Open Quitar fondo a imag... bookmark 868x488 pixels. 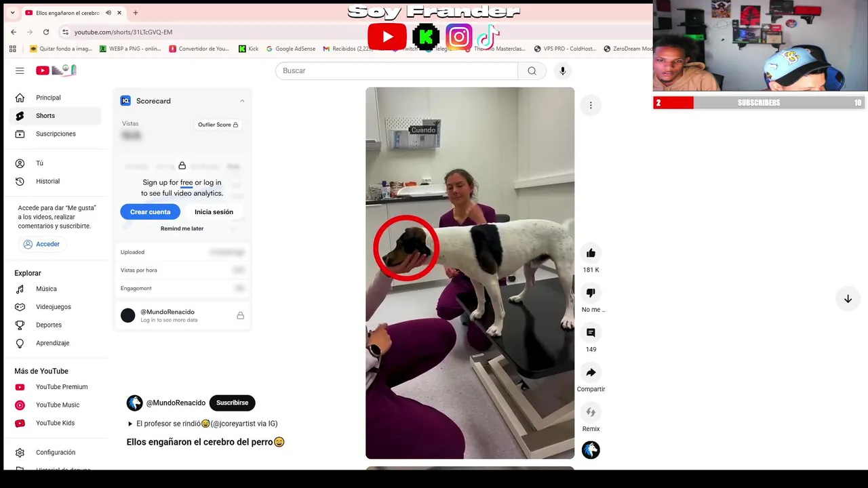click(61, 49)
